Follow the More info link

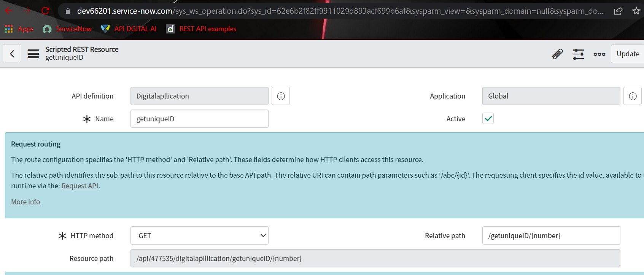click(25, 202)
